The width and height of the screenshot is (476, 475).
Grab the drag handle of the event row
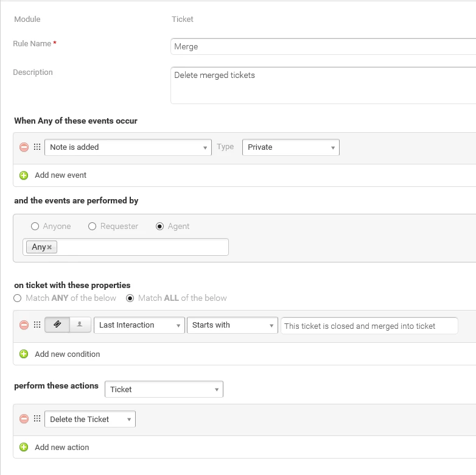pyautogui.click(x=37, y=147)
